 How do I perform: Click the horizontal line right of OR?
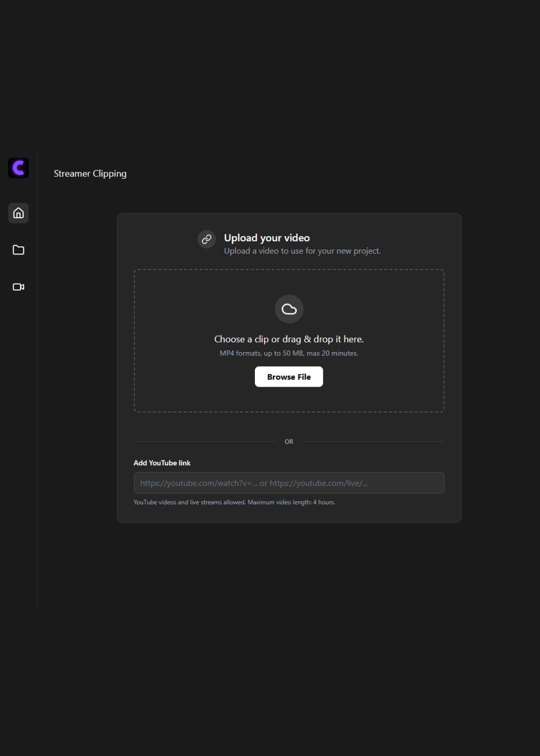point(373,442)
